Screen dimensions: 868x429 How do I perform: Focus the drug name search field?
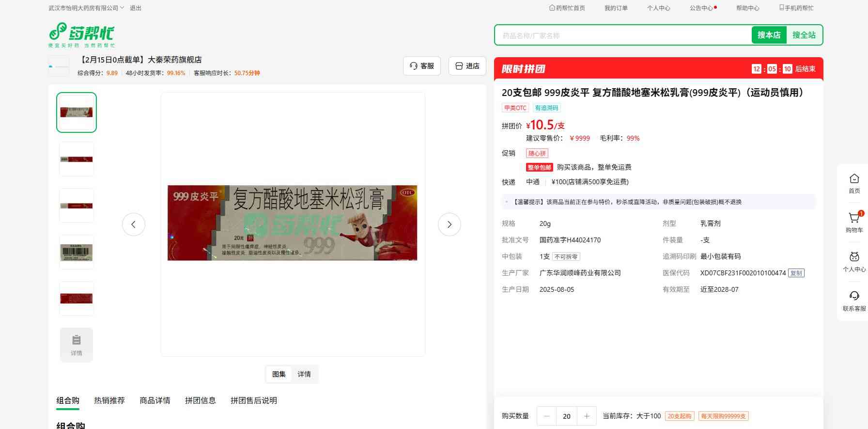tap(622, 35)
